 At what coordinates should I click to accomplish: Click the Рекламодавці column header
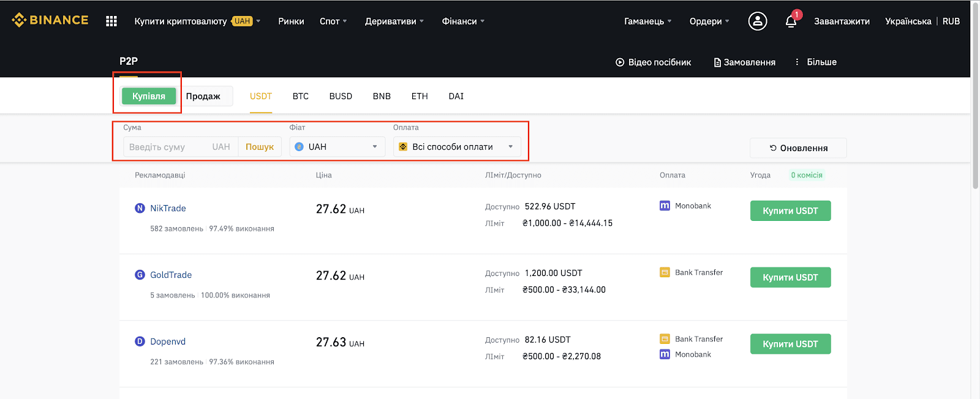click(x=160, y=175)
